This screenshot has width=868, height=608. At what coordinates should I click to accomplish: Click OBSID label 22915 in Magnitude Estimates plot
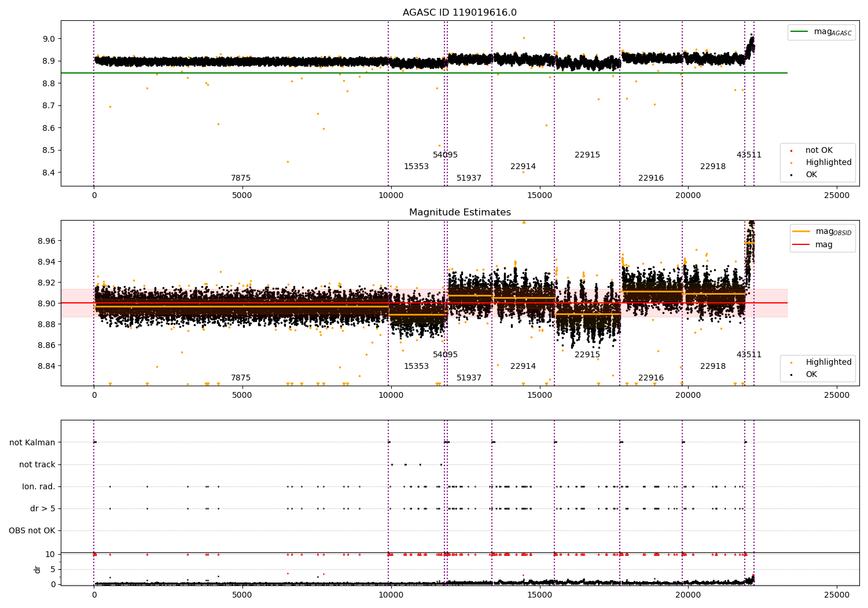(587, 355)
